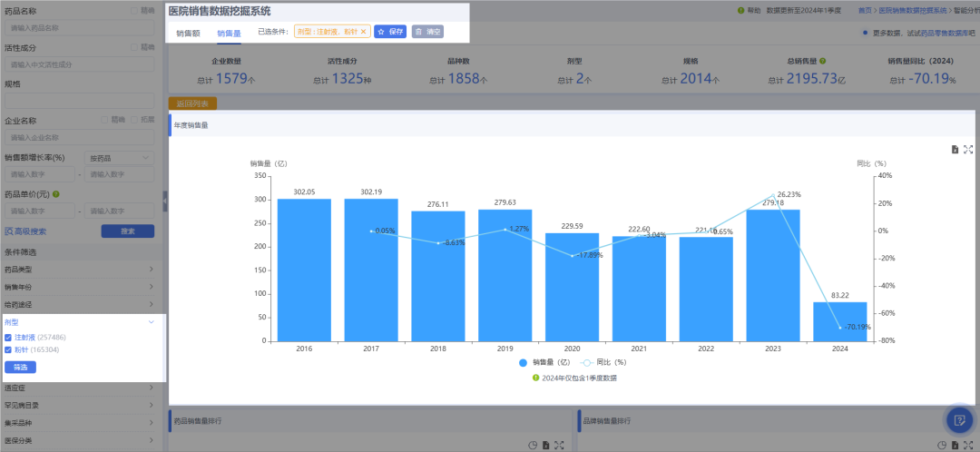Click the 企业数量 total 1579
Screen dimensions: 980x452
pos(231,79)
